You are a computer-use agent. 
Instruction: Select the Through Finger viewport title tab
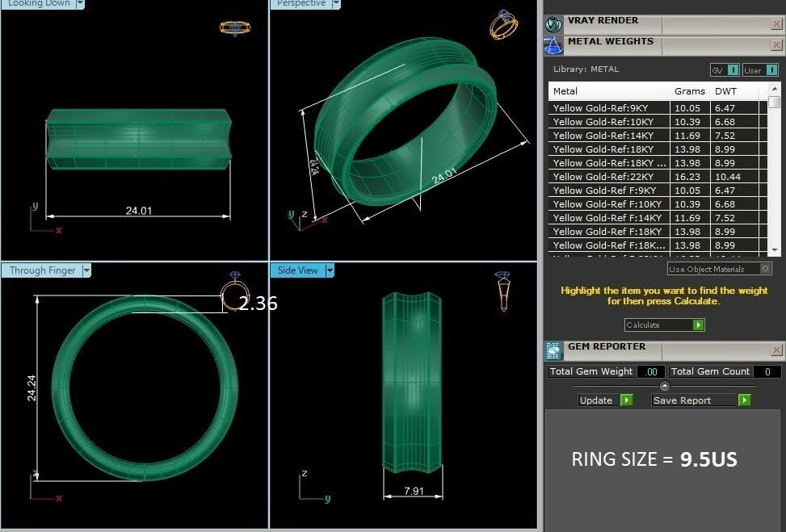click(x=42, y=270)
